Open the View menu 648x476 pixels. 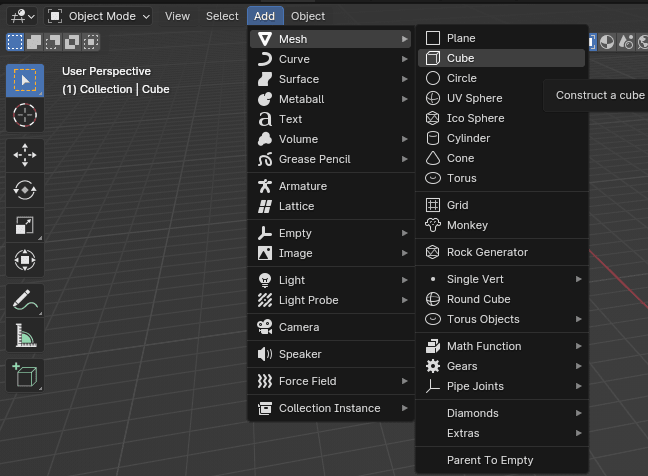(x=177, y=16)
